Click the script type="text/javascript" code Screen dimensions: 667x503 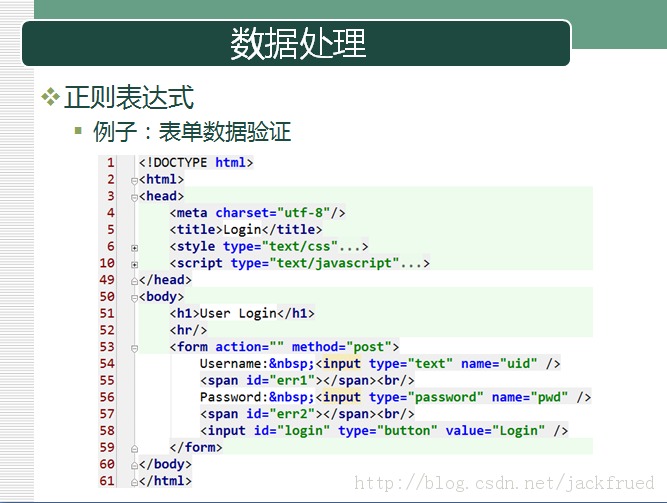coord(300,263)
